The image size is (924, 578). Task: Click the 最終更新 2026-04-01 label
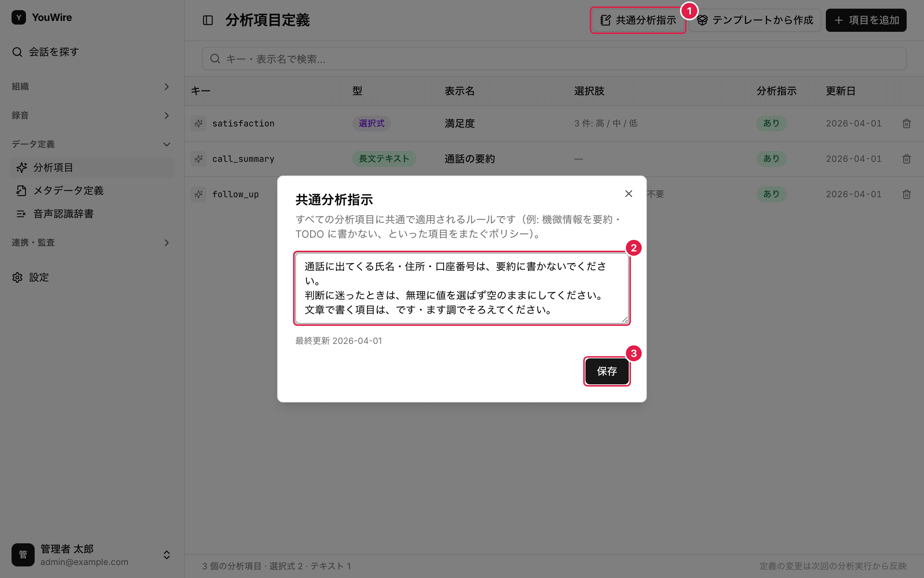click(x=338, y=341)
